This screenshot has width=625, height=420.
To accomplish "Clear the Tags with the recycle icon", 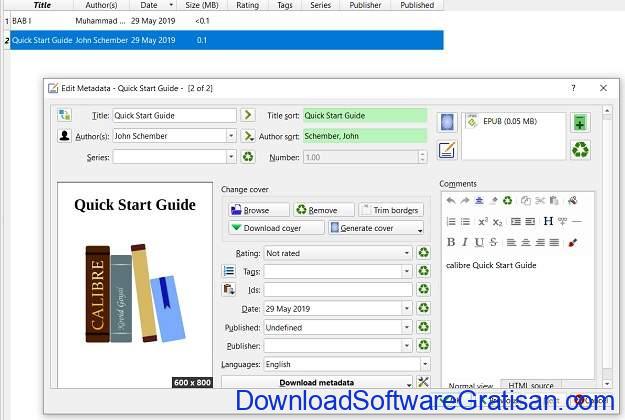I will click(423, 271).
